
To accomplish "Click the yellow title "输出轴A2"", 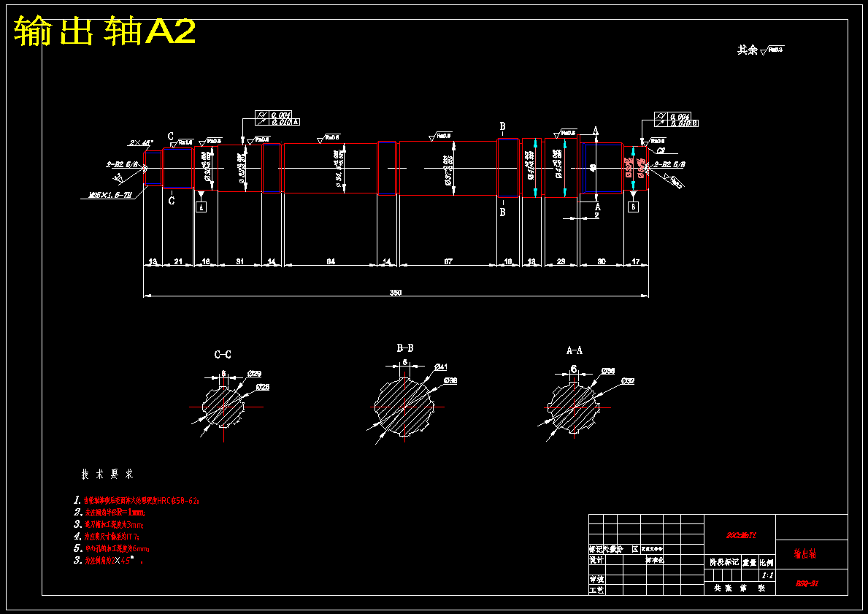I will click(x=104, y=31).
